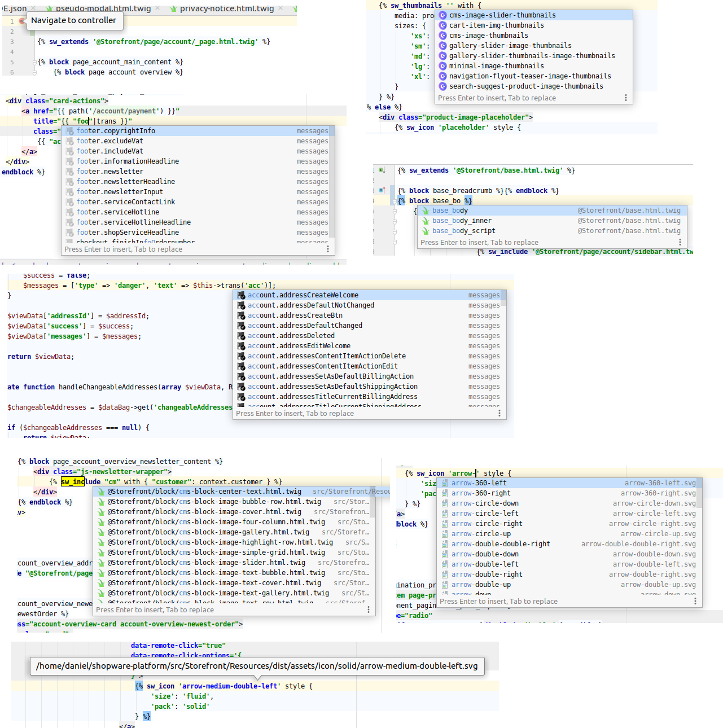This screenshot has width=723, height=728.
Task: Click twig icon beside cms-block-image-four-column.html.twig
Action: coord(101,522)
